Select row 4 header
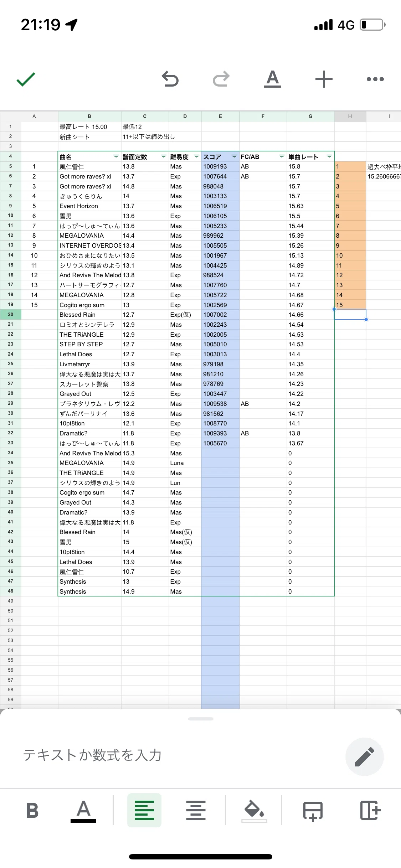Viewport: 401px width, 868px height. click(x=11, y=156)
